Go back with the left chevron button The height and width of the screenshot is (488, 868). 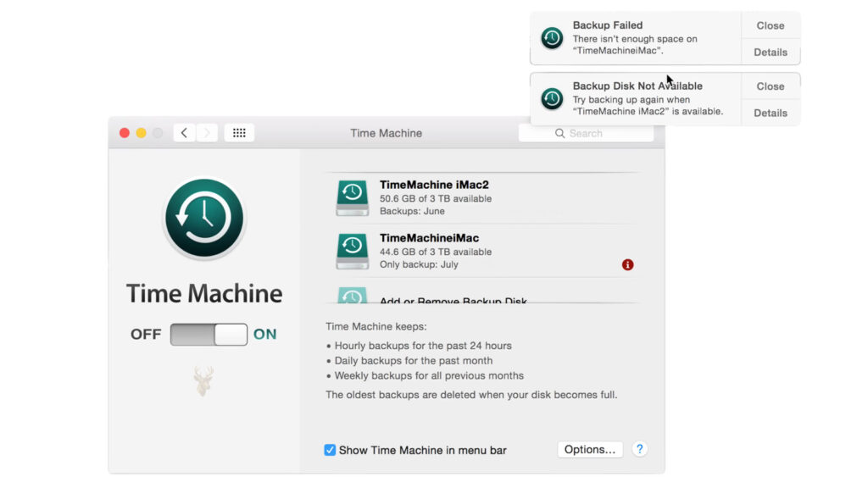(x=184, y=133)
